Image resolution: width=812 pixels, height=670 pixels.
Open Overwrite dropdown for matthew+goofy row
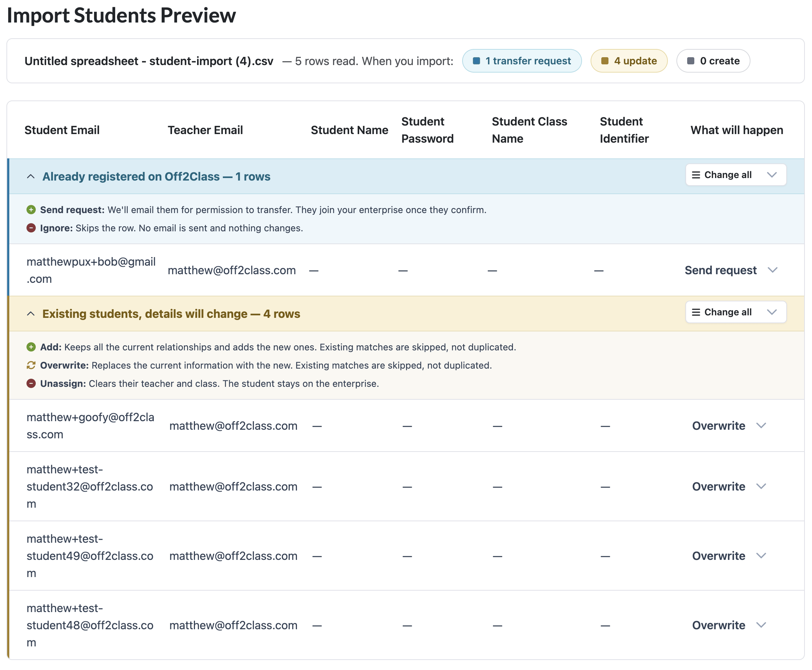729,426
